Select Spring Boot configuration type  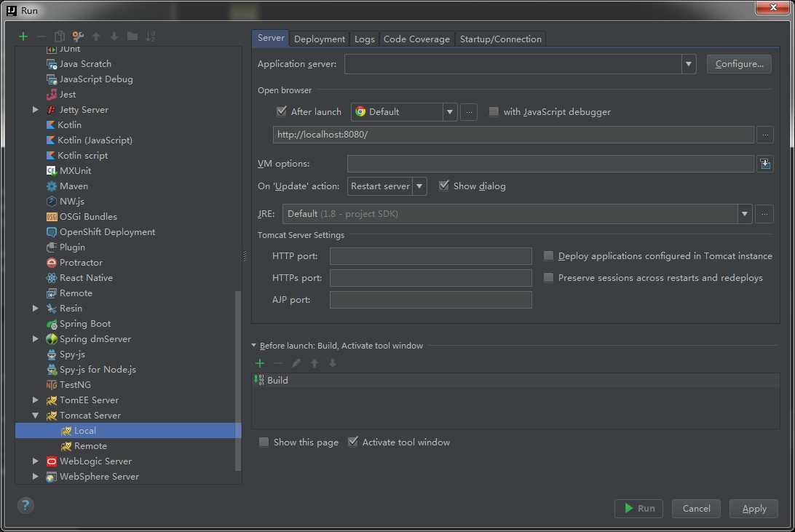point(84,323)
